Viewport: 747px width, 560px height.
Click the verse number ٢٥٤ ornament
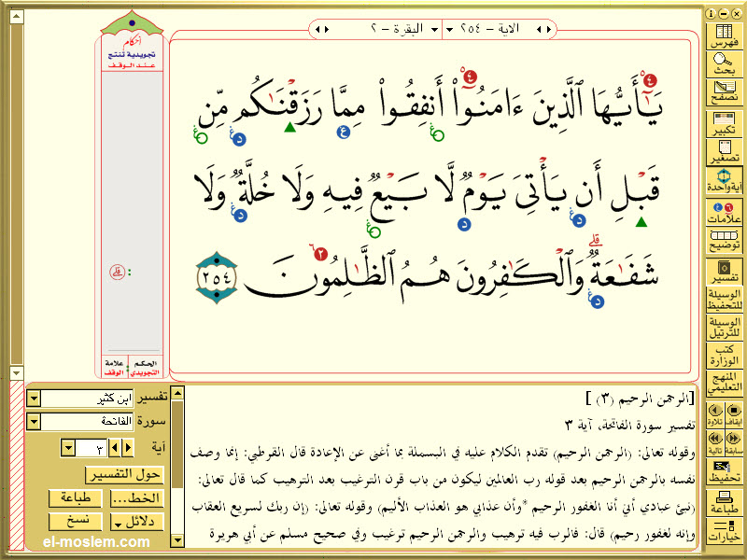click(x=217, y=277)
